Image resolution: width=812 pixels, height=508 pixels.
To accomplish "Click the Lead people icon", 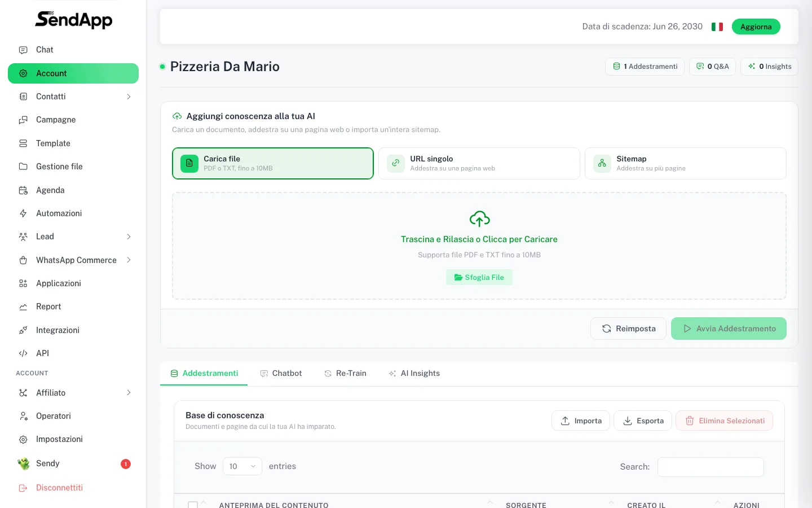I will coord(23,237).
